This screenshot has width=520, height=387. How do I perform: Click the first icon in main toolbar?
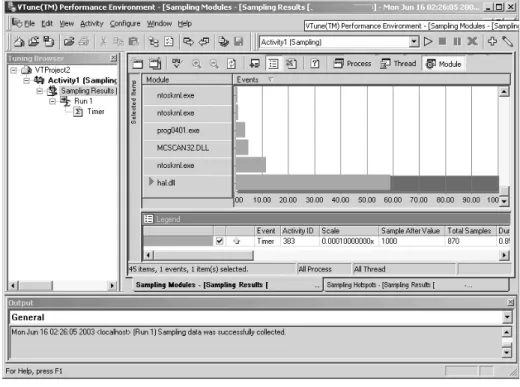click(18, 42)
